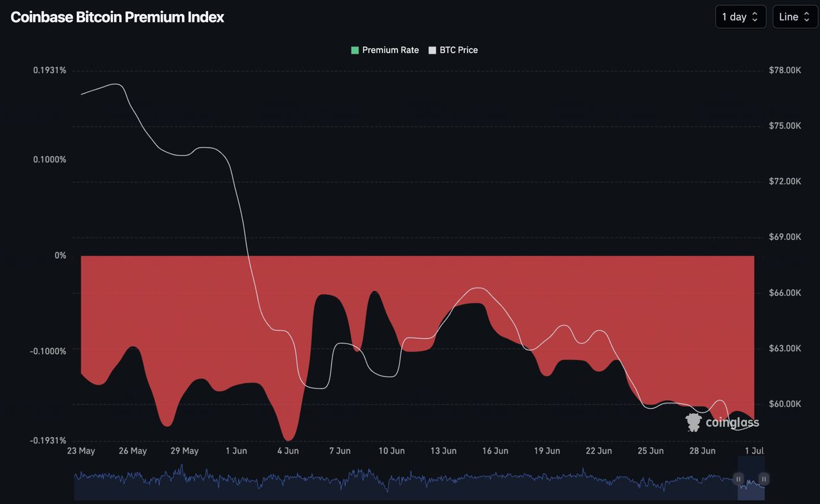Image resolution: width=820 pixels, height=504 pixels.
Task: Click the "29 May" date label
Action: coord(184,451)
